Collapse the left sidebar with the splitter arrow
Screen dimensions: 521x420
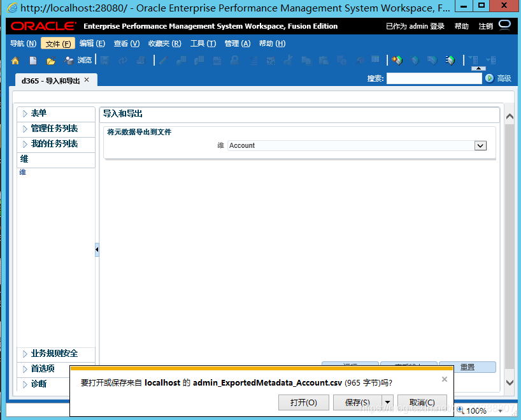(97, 250)
